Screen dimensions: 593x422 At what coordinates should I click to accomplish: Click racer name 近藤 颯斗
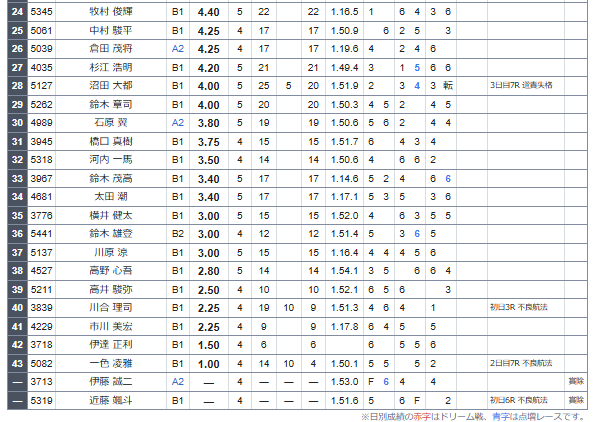pyautogui.click(x=111, y=400)
